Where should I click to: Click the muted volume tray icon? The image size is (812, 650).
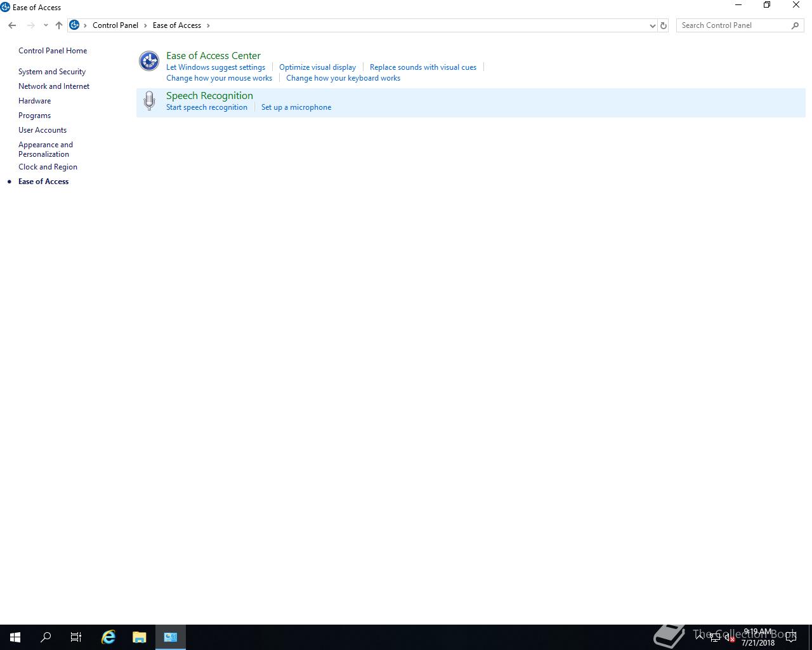coord(730,638)
